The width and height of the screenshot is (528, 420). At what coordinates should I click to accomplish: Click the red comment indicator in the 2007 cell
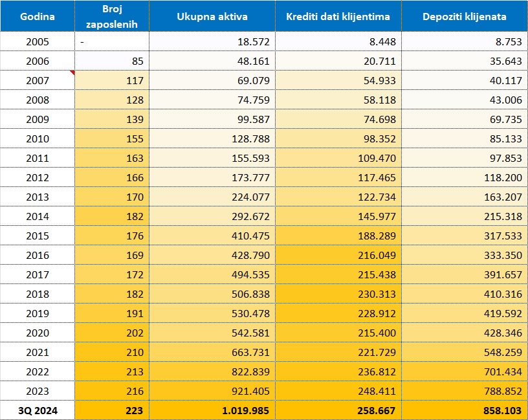coord(72,73)
